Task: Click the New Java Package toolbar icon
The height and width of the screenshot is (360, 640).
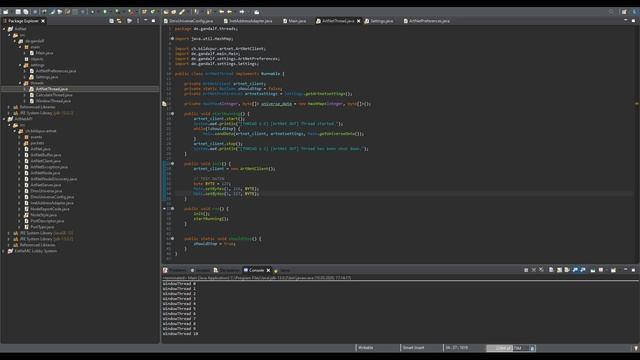Action: [x=144, y=12]
